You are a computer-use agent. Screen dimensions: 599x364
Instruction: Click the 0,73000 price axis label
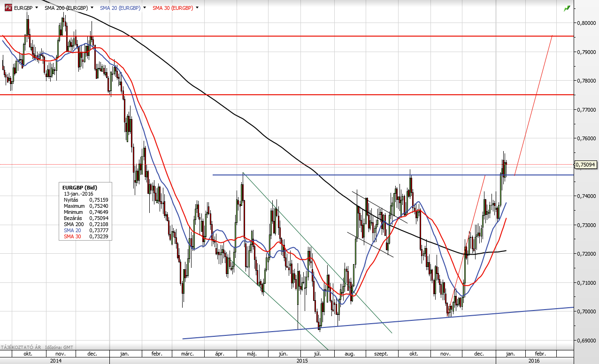point(587,225)
